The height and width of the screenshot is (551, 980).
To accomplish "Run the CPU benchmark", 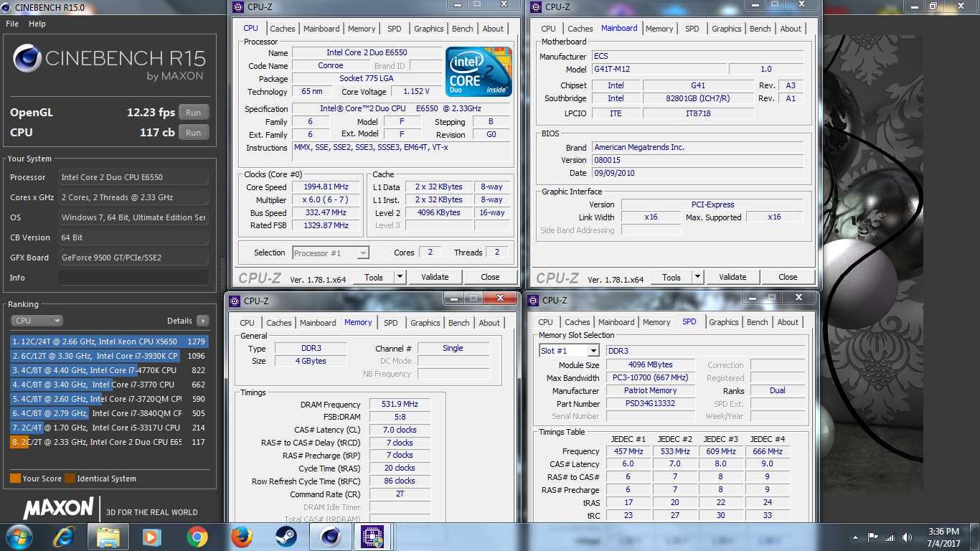I will point(194,132).
